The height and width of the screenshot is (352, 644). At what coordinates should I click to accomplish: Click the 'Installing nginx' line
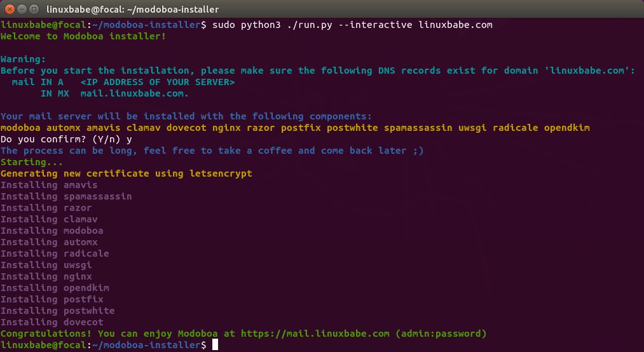46,276
